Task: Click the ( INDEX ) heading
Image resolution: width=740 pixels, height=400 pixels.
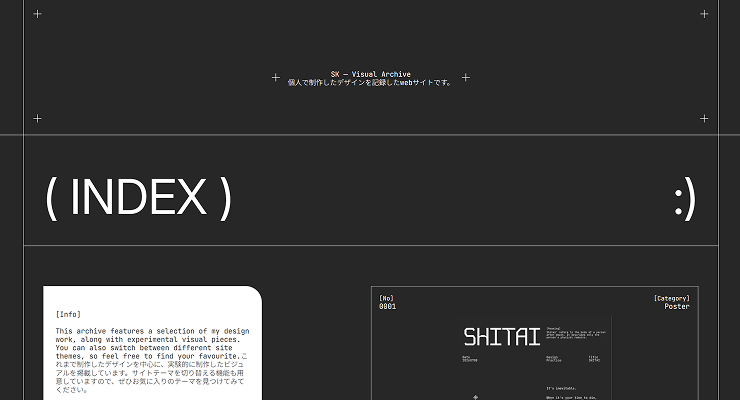Action: point(139,198)
